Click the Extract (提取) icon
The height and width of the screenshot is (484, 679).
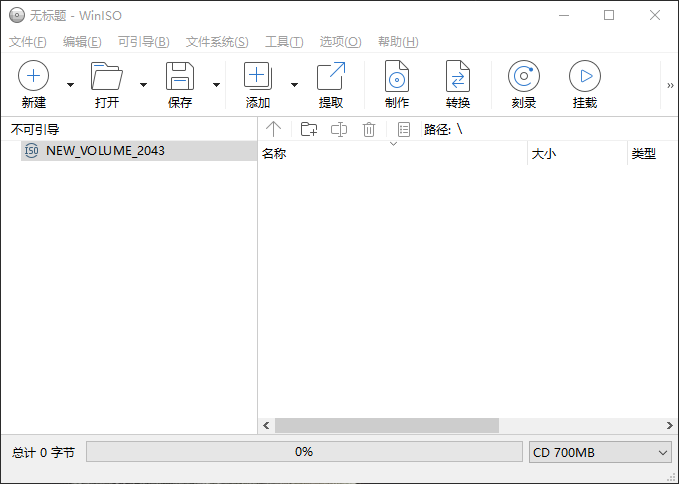331,76
